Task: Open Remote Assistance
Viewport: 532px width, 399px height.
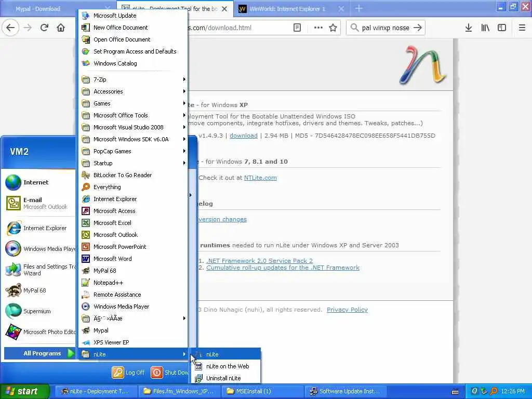Action: tap(133, 295)
